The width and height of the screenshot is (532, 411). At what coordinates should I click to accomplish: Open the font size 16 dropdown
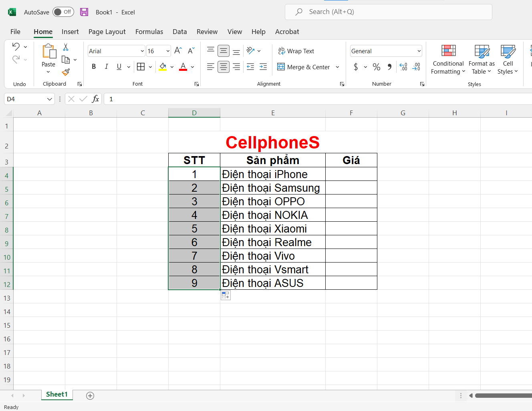point(168,51)
